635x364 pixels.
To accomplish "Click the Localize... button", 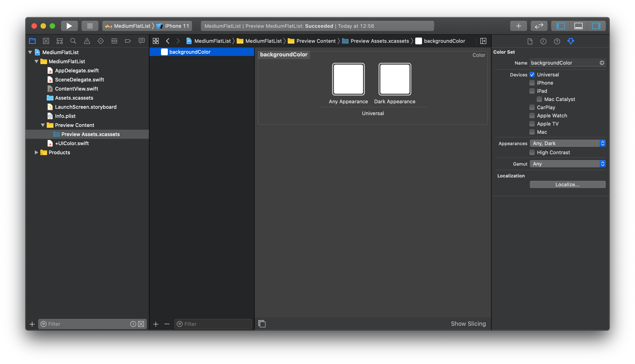I will pos(567,184).
